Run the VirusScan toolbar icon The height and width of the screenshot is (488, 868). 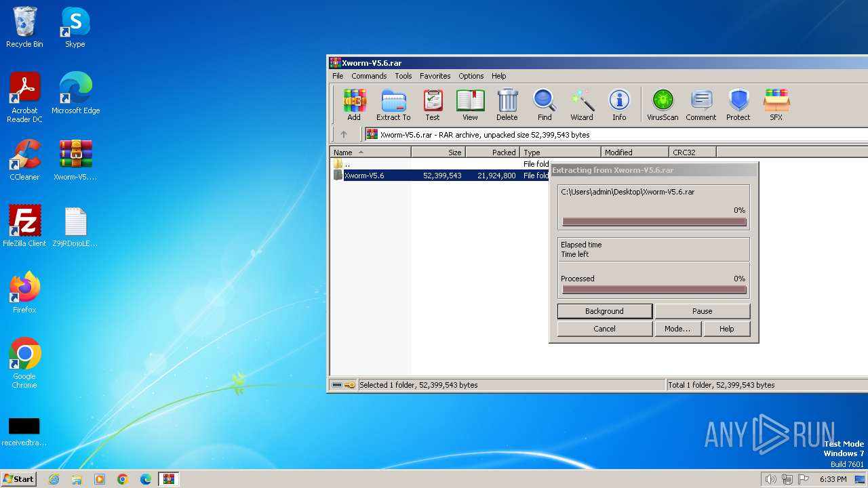pyautogui.click(x=663, y=104)
